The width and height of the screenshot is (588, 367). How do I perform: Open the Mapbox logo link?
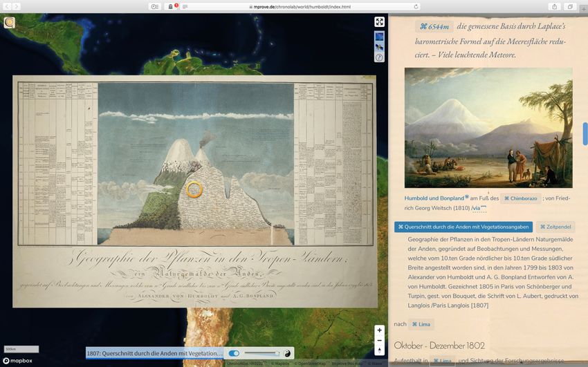point(17,361)
